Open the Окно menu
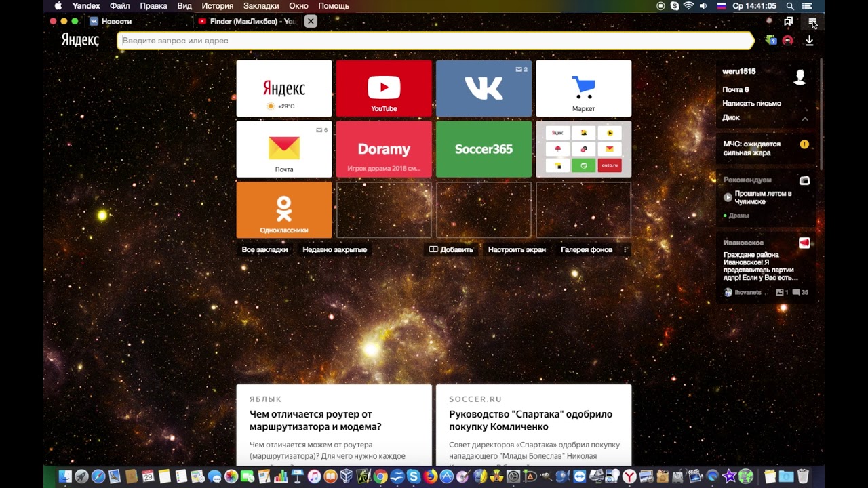Viewport: 868px width, 488px height. 298,6
